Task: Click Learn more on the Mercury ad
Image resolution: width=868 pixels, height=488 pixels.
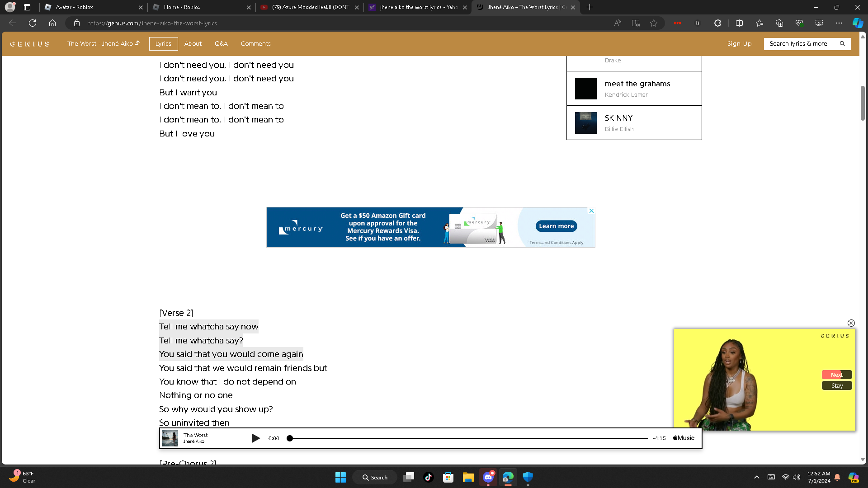Action: tap(557, 226)
